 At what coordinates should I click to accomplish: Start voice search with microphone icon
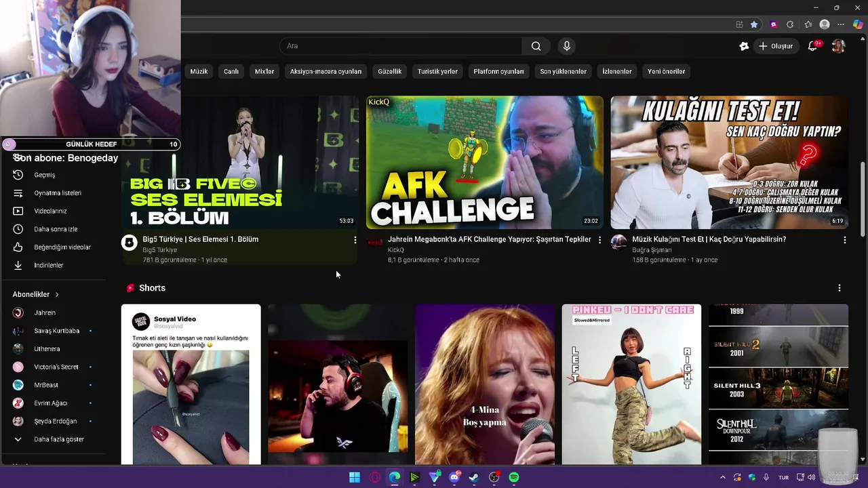point(567,46)
